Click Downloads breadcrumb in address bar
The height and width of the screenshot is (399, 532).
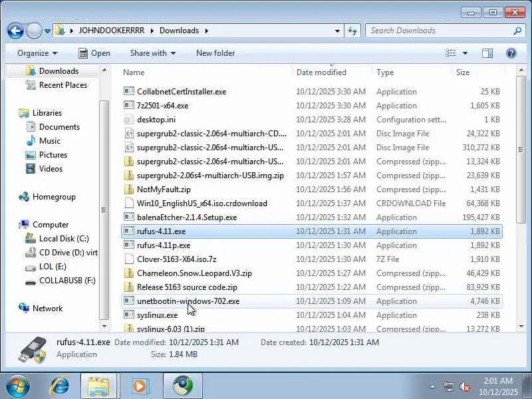coord(179,31)
